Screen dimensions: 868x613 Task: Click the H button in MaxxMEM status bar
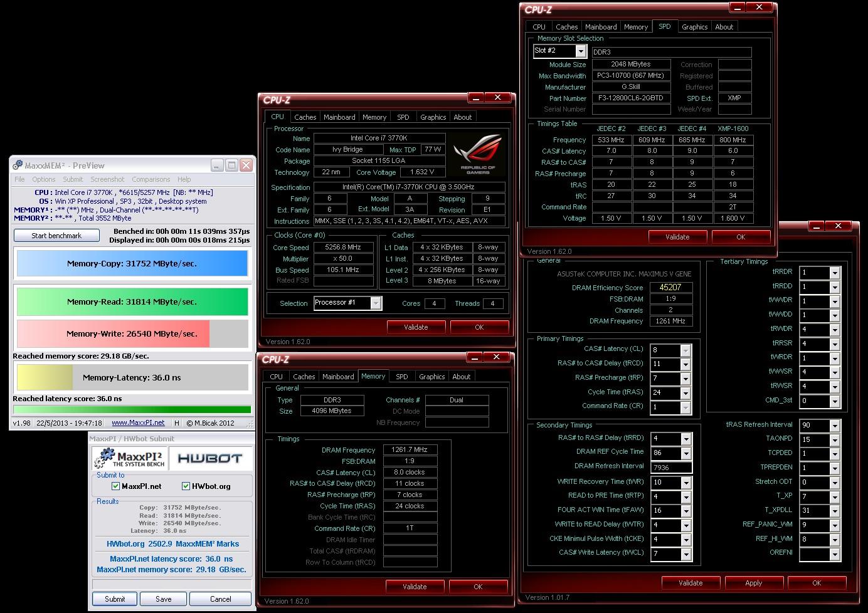[x=176, y=423]
